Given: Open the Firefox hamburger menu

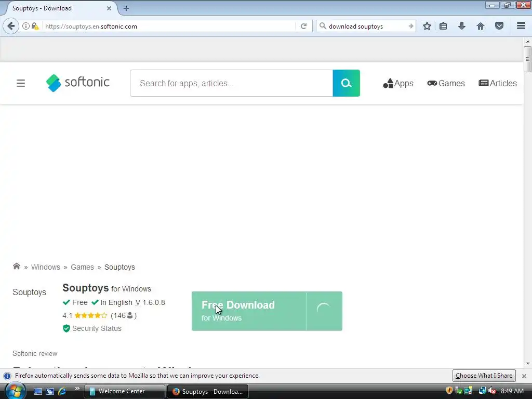Looking at the screenshot, I should pos(521,26).
